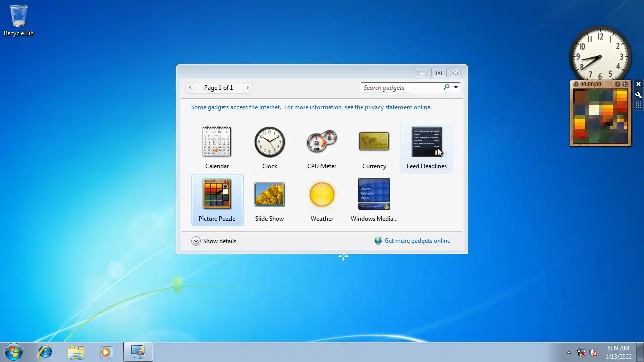Viewport: 644px width, 362px height.
Task: Click a tile in the Picture Puzzle board
Action: click(x=600, y=116)
